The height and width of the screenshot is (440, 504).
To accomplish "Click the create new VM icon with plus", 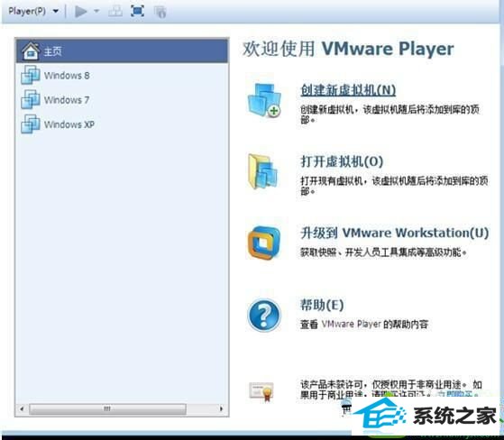I will point(264,100).
